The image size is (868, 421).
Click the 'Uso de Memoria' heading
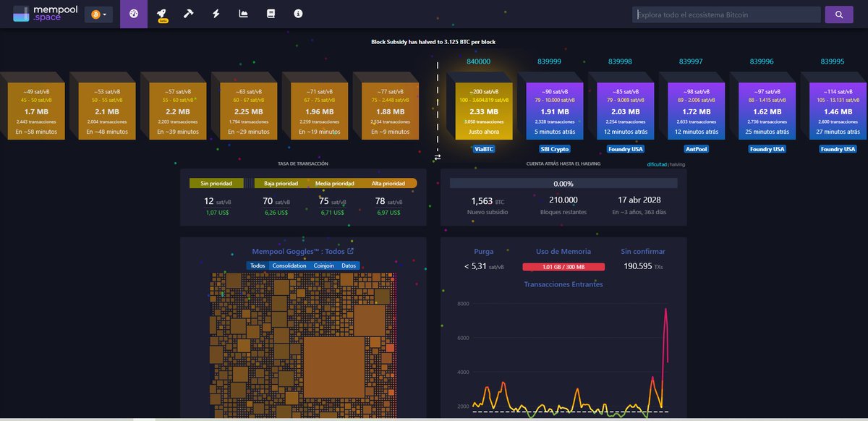click(563, 252)
